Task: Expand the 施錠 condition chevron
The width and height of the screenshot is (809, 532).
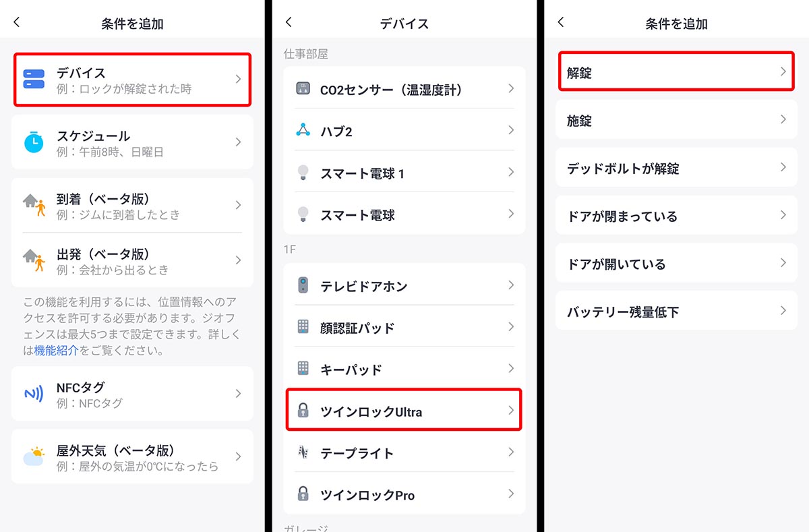Action: tap(783, 119)
